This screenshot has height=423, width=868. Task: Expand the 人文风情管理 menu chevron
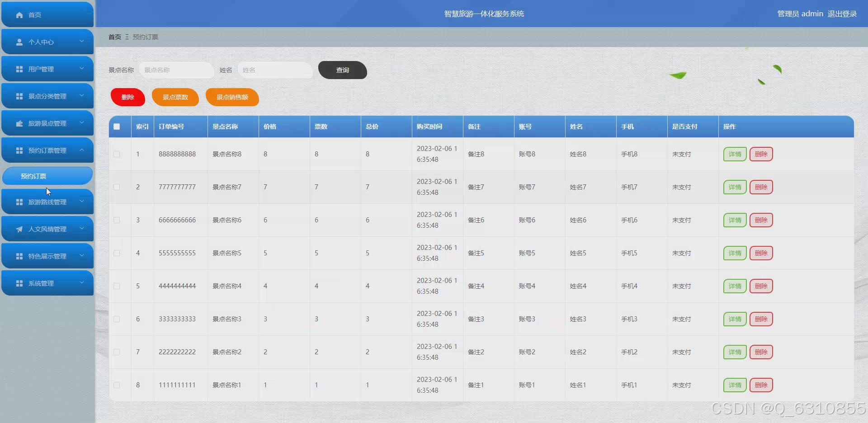[82, 228]
